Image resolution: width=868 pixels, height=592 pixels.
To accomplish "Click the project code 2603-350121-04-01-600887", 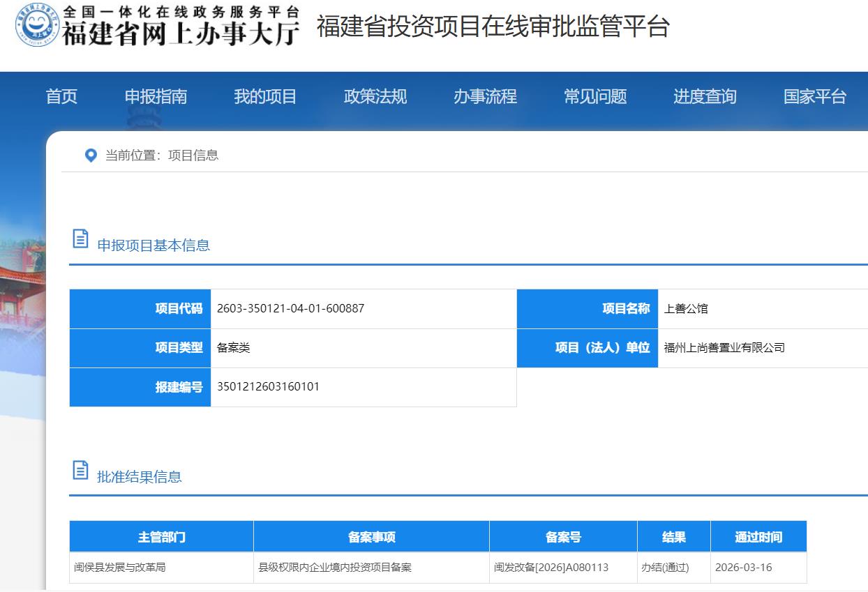I will pyautogui.click(x=290, y=308).
